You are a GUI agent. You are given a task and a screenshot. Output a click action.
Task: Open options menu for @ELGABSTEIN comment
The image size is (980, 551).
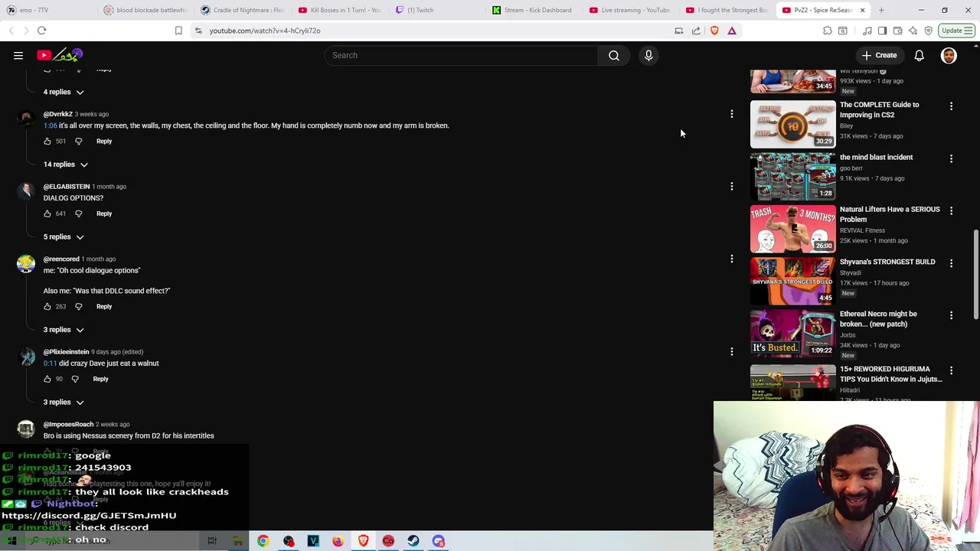[731, 186]
